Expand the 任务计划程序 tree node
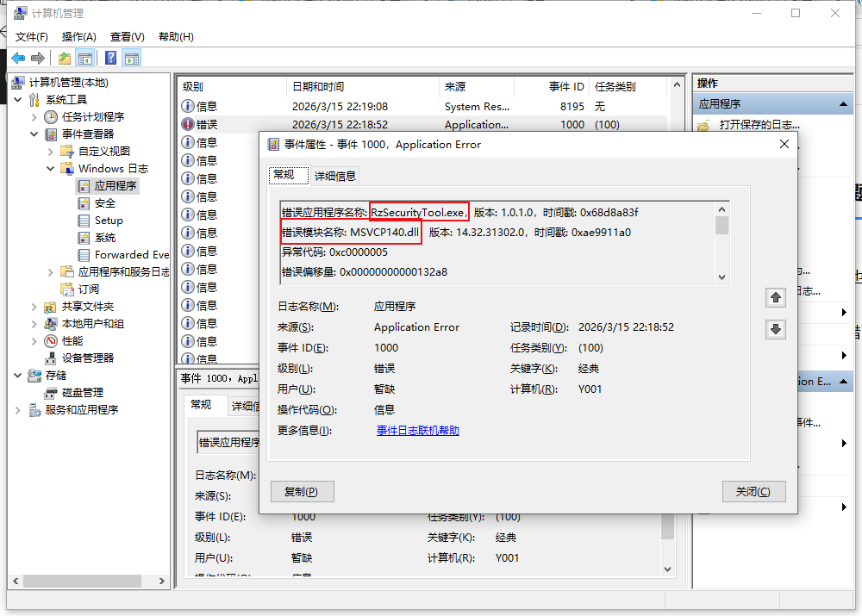 click(x=34, y=117)
